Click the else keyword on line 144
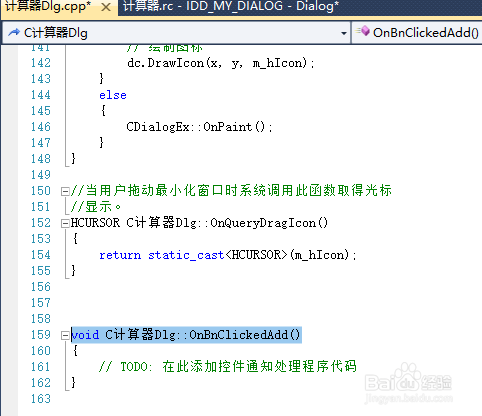Screen dimensions: 482x416 (113, 95)
